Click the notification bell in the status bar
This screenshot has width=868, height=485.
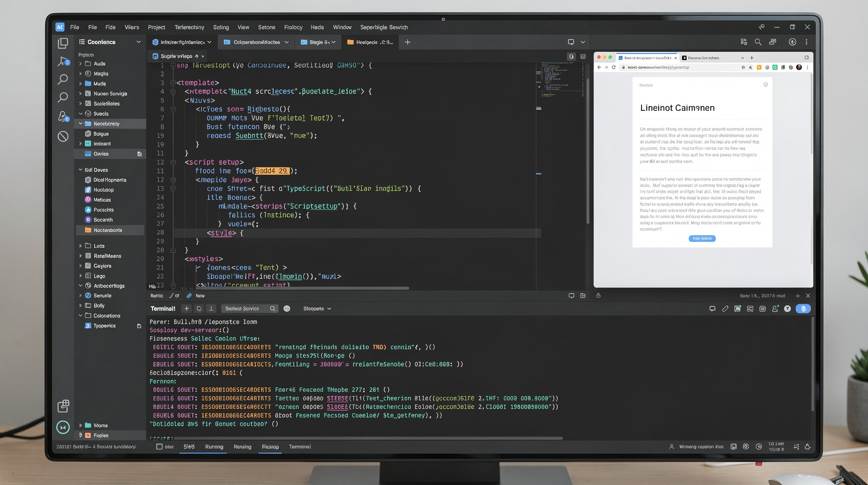point(807,447)
